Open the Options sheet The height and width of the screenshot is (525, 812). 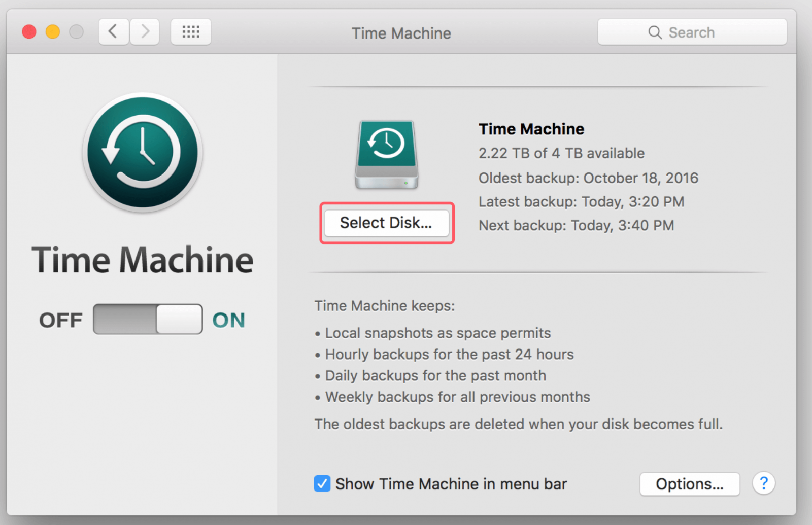(690, 484)
